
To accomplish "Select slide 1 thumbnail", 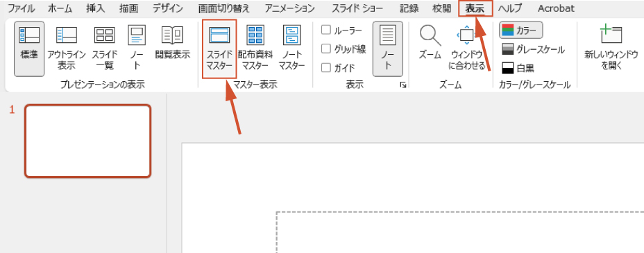I will tap(88, 141).
